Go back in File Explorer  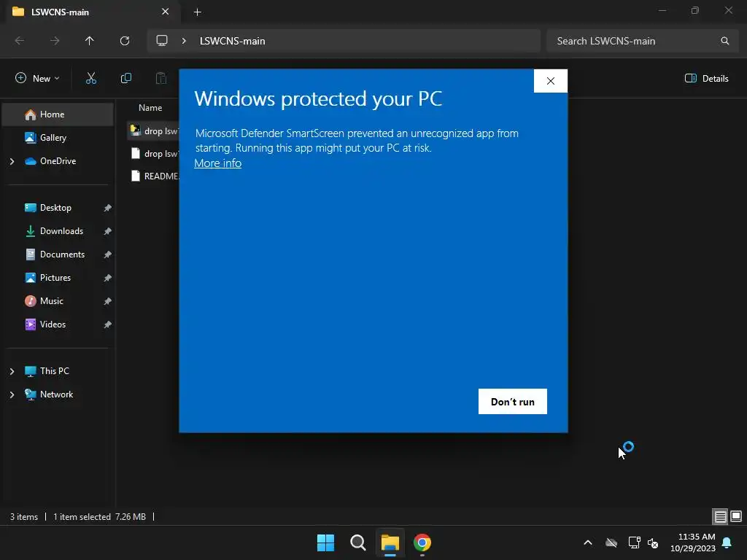click(20, 41)
